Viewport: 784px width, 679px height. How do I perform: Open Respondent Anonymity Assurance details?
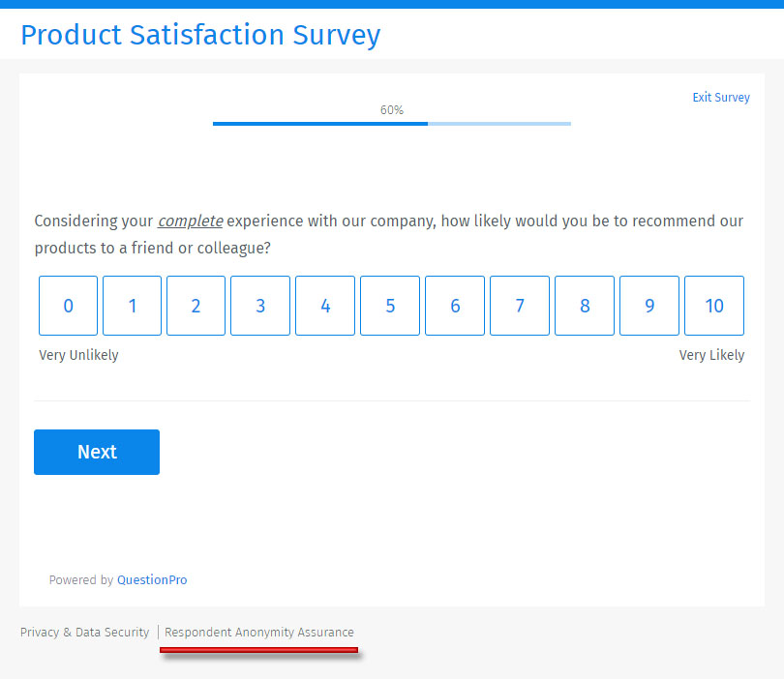tap(258, 632)
